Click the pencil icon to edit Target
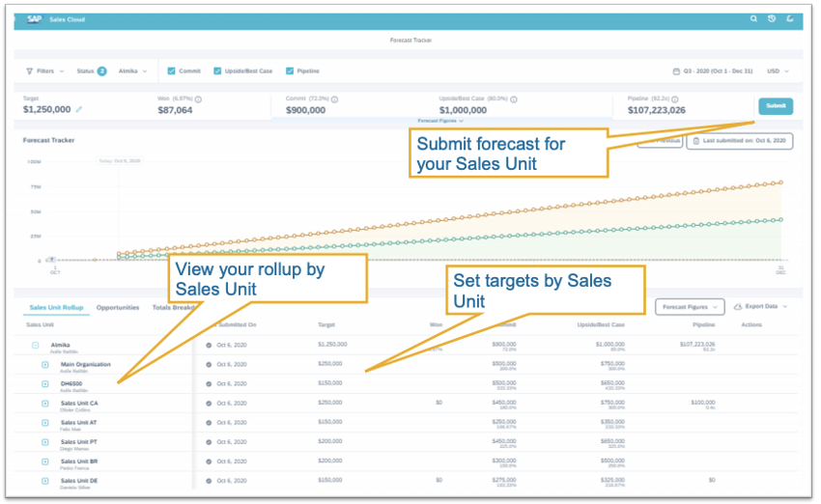Screen dimensions: 821x504 click(x=79, y=110)
